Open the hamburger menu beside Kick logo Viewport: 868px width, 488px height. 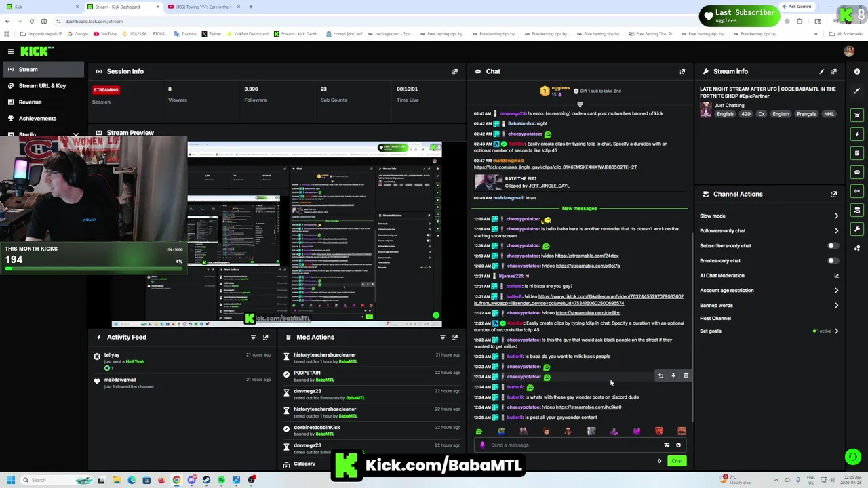coord(11,51)
